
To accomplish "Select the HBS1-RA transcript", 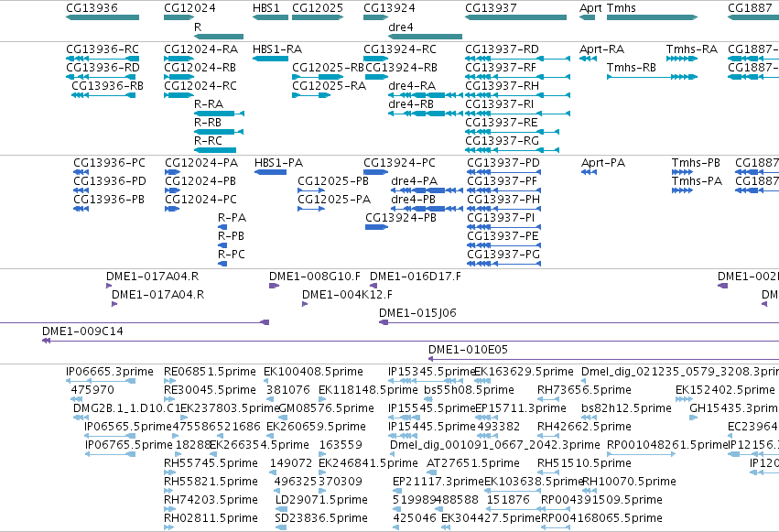I will 270,59.
